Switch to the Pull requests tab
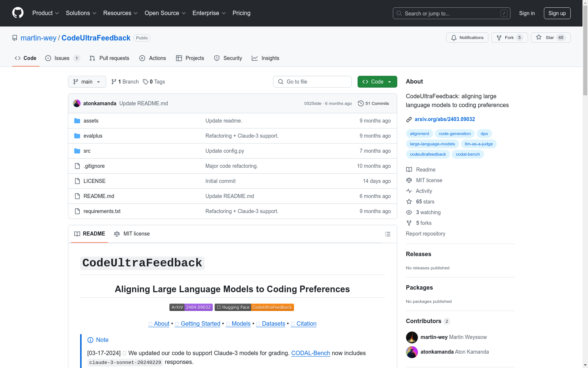 point(110,58)
